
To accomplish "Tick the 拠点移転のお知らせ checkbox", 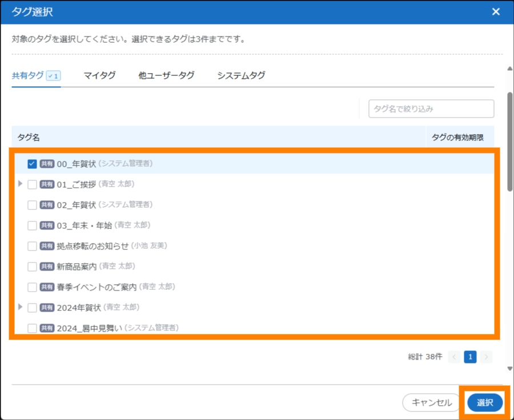I will 33,246.
